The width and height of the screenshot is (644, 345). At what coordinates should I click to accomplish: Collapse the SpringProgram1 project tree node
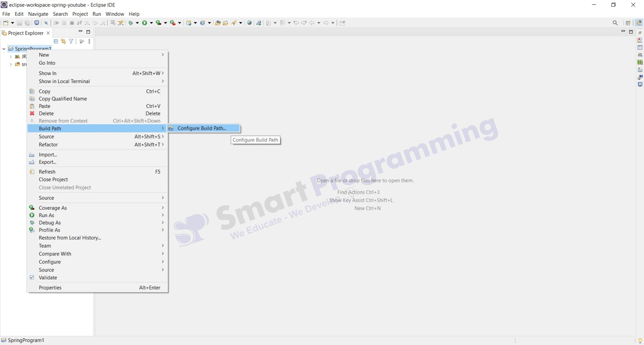point(4,49)
